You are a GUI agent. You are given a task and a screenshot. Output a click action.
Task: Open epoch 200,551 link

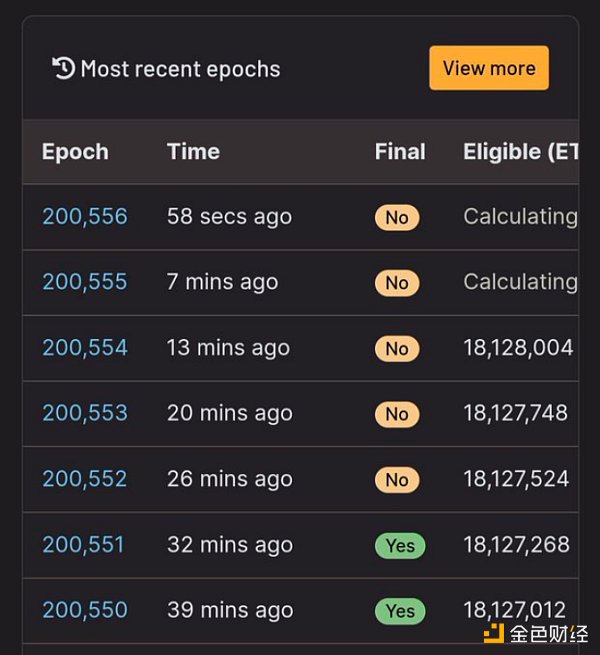(84, 545)
